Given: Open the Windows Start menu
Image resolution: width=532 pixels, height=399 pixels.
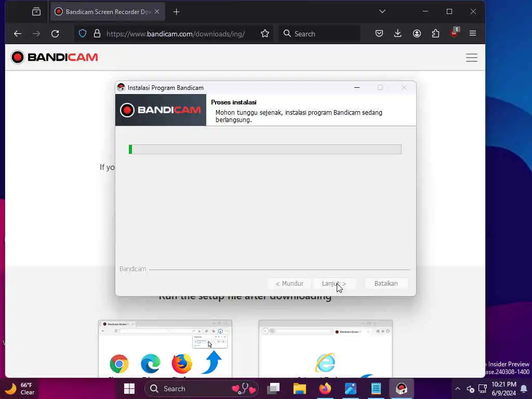Looking at the screenshot, I should (129, 389).
